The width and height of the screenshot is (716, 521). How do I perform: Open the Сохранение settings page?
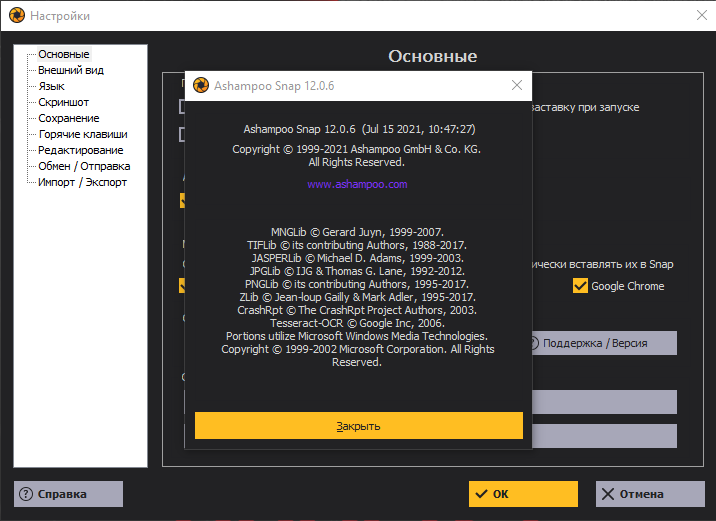68,118
